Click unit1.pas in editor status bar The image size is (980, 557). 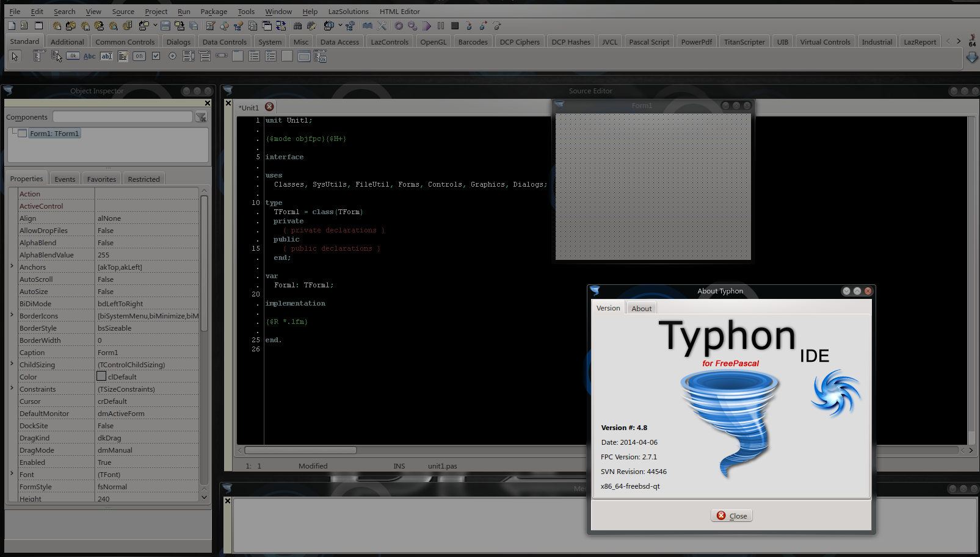(x=443, y=466)
